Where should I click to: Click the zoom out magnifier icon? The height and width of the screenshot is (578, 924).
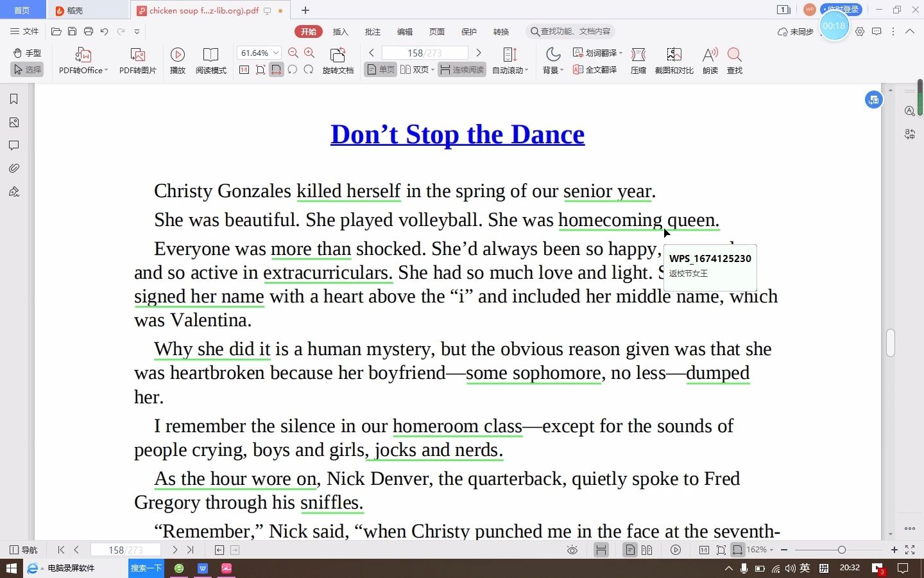pyautogui.click(x=293, y=53)
